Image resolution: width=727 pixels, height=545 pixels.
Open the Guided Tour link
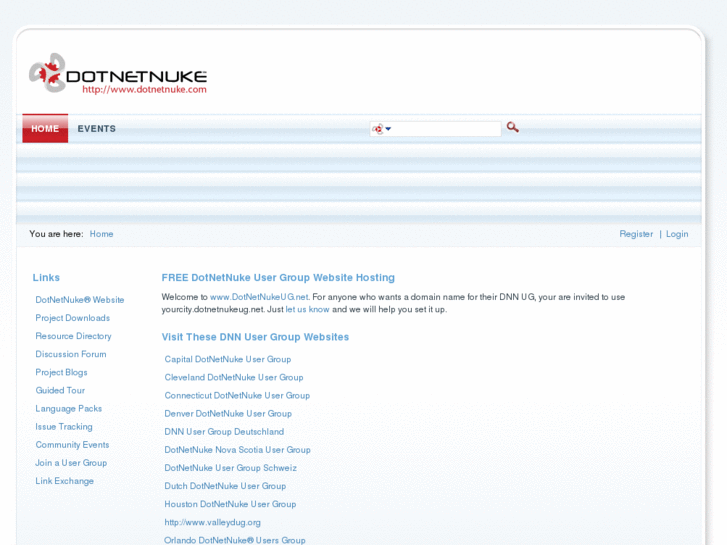pos(60,390)
